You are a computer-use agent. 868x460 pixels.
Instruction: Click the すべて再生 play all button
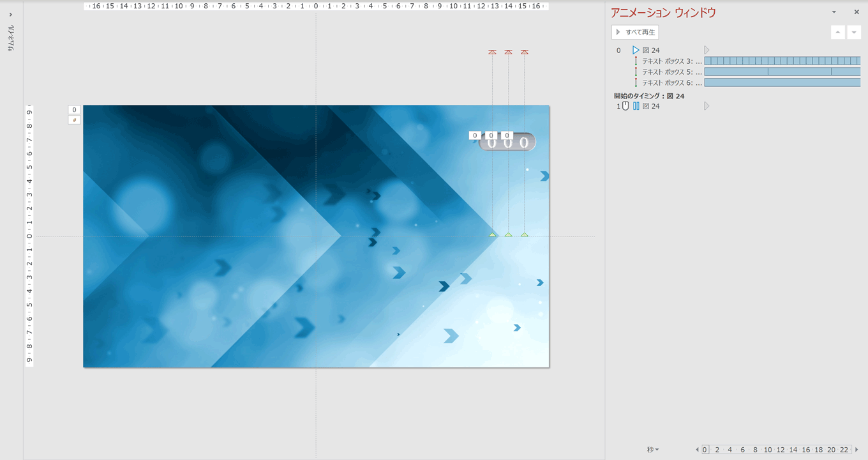(635, 32)
